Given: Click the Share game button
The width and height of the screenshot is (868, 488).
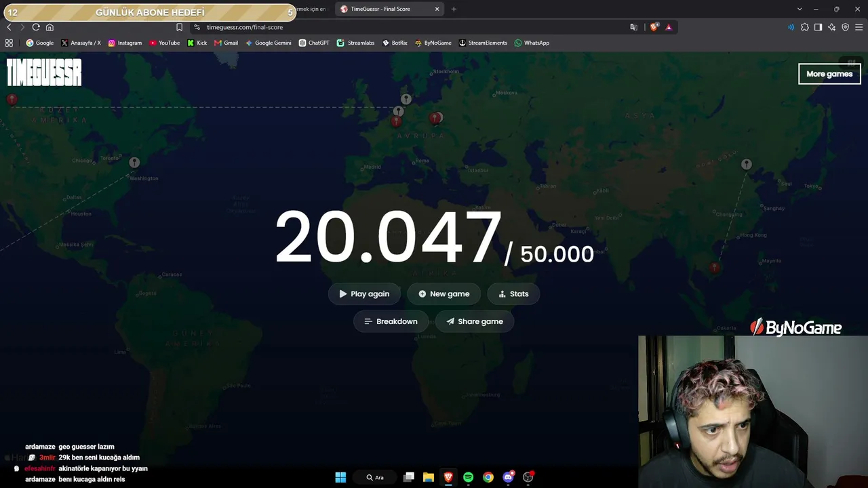Looking at the screenshot, I should pos(475,321).
